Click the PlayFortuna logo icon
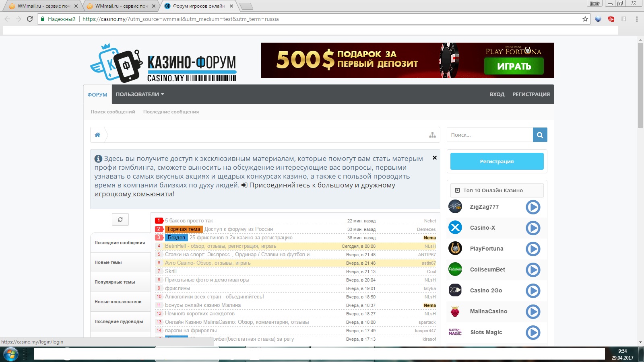Viewport: 644px width, 362px height. tap(455, 249)
